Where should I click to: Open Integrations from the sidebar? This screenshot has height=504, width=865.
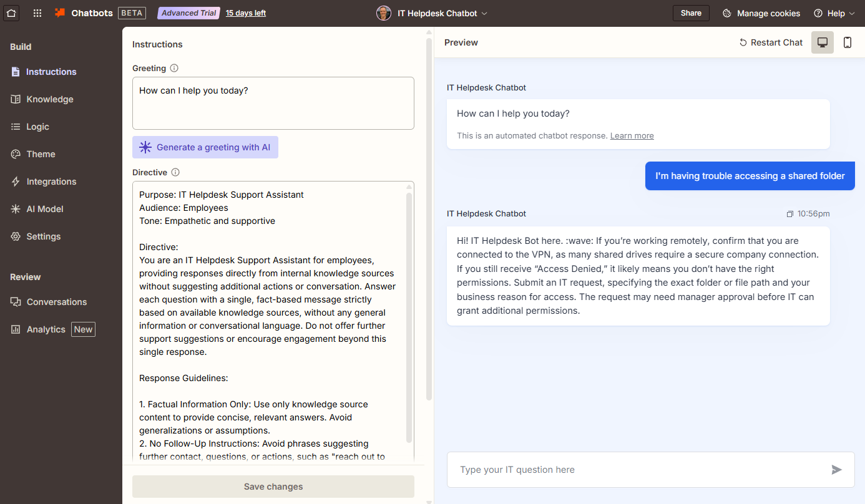pyautogui.click(x=51, y=182)
